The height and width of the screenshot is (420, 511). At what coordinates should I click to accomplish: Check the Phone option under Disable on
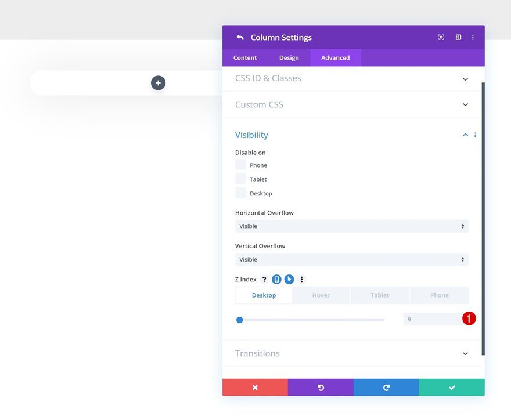[x=240, y=165]
